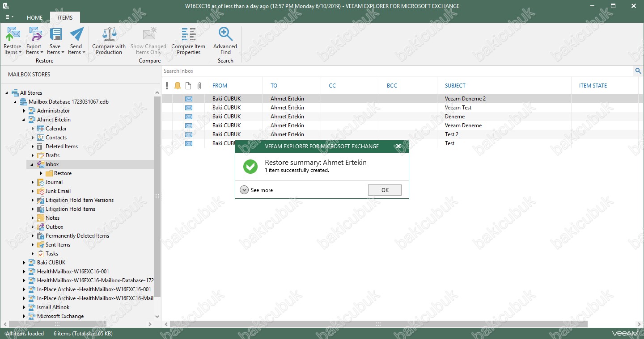Select the Litigation Hold Items folder

coord(70,209)
